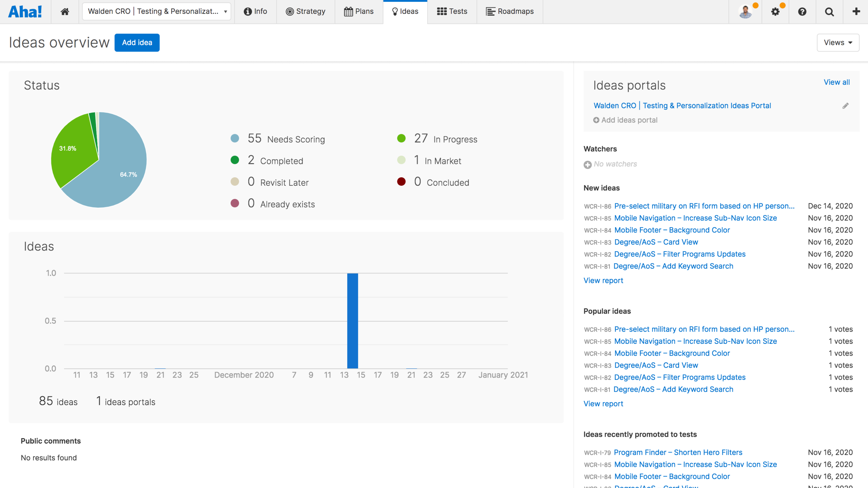
Task: Click the In Progress green legend dot
Action: 401,138
